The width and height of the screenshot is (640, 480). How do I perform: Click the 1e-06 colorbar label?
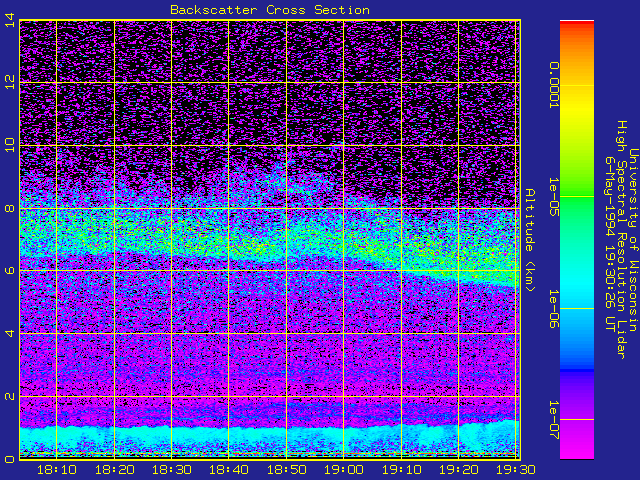point(553,309)
